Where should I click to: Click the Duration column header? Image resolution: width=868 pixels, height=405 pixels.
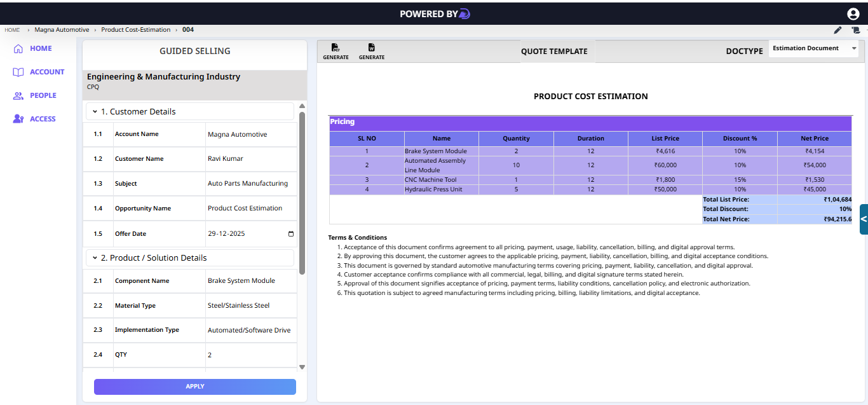(591, 139)
